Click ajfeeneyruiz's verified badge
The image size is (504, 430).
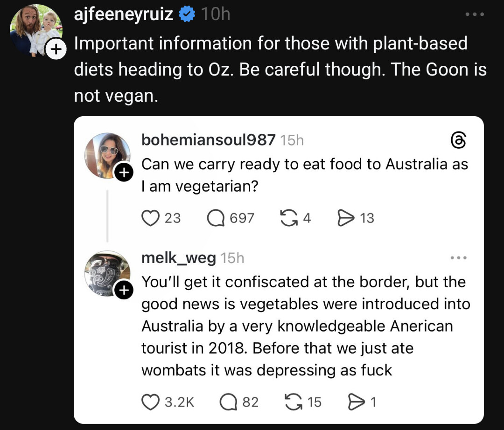187,15
